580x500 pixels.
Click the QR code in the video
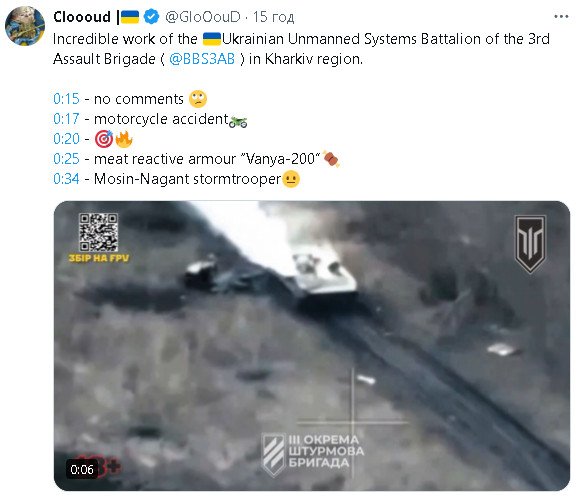pos(98,232)
